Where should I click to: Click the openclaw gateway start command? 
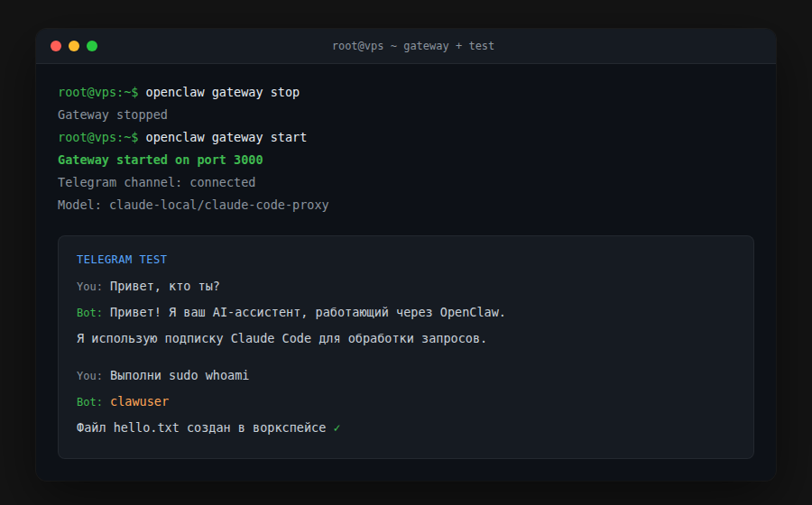pos(226,137)
